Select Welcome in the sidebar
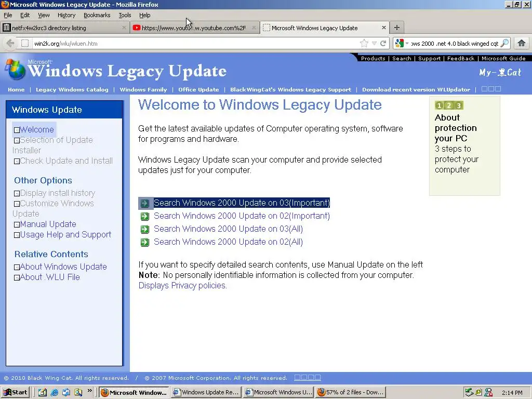The width and height of the screenshot is (532, 399). tap(37, 129)
